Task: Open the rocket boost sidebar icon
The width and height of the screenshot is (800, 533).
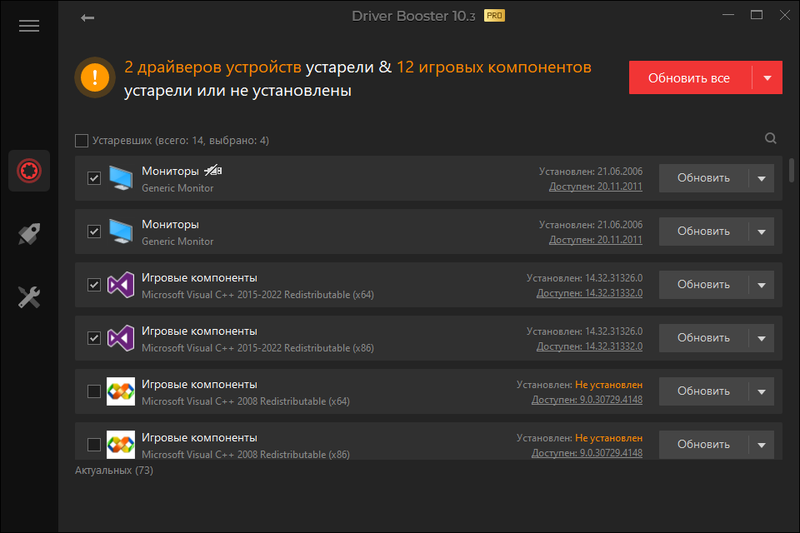Action: pos(29,234)
